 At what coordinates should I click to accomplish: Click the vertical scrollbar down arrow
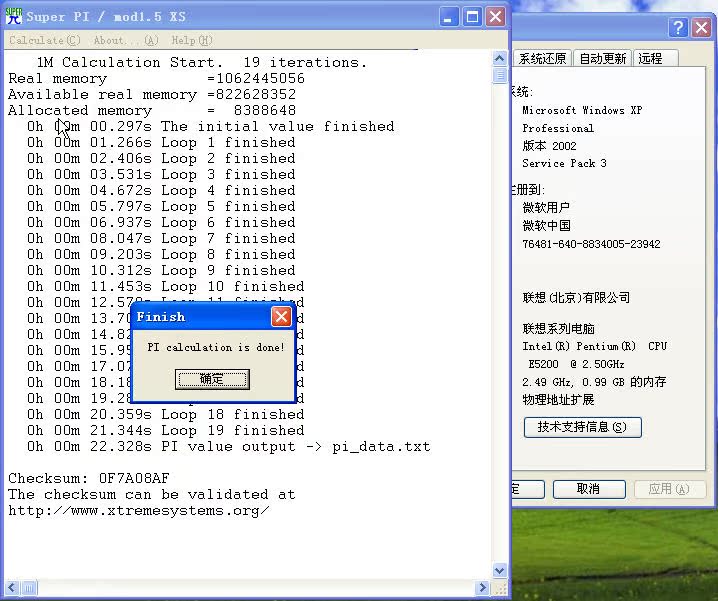pyautogui.click(x=499, y=569)
